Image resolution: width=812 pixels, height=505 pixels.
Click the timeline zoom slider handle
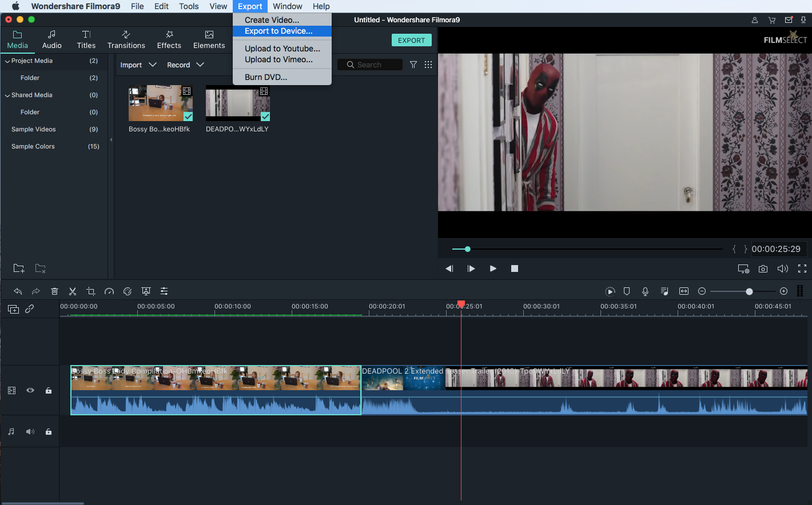click(749, 291)
